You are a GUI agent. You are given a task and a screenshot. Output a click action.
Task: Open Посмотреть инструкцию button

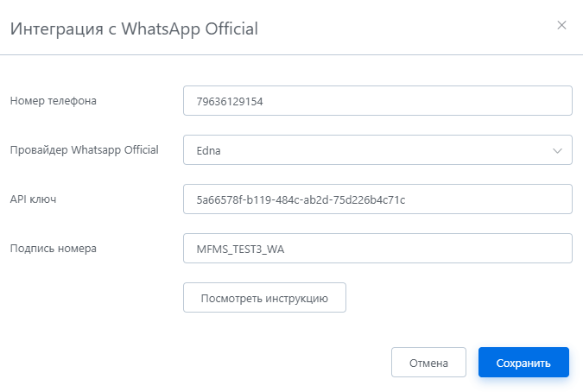264,298
